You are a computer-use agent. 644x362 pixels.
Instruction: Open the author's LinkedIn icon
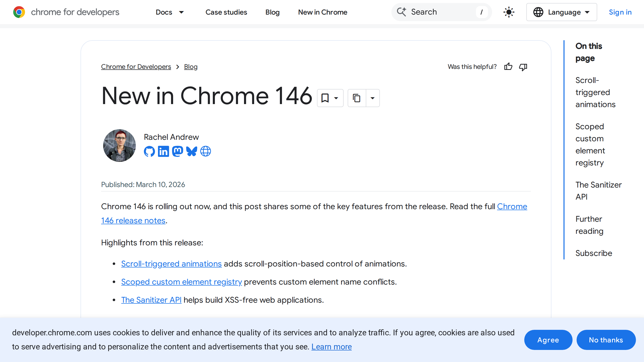(163, 151)
